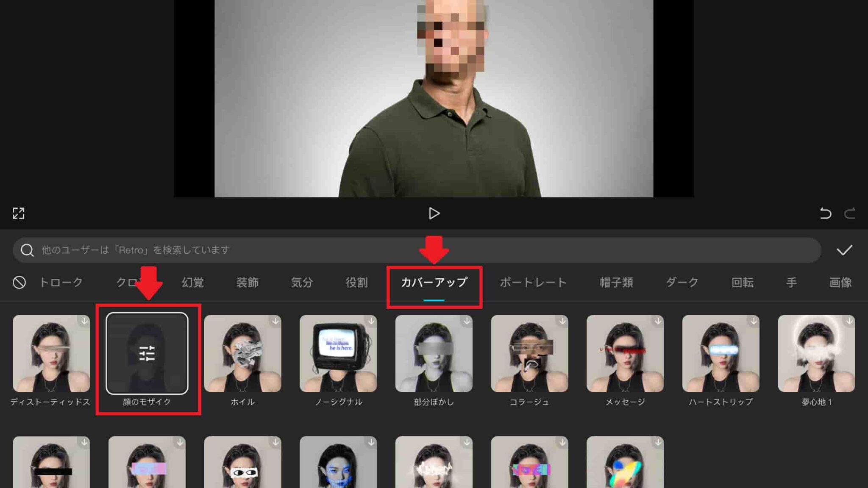Apply the コラージュ effect
868x488 pixels.
tap(529, 353)
